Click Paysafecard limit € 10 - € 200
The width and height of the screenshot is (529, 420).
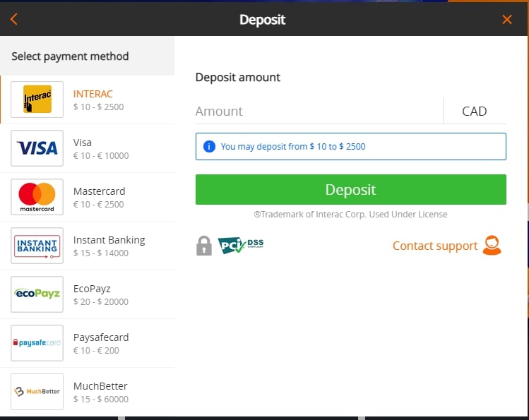(x=96, y=351)
